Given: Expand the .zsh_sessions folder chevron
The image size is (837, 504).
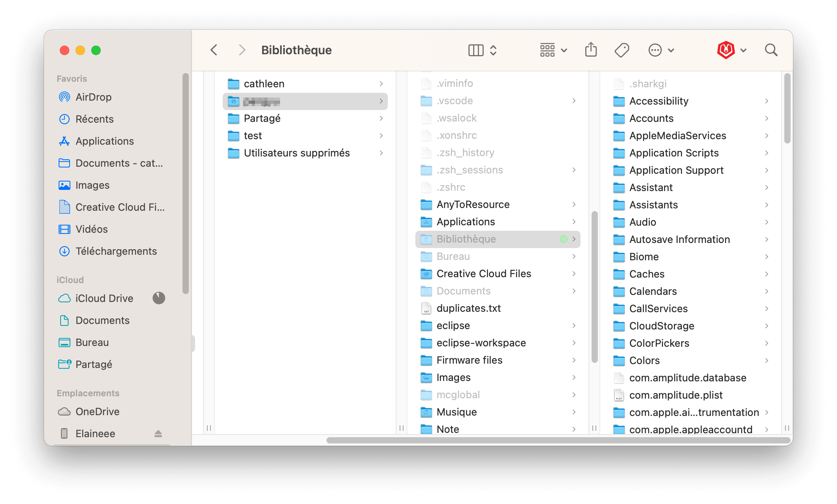Looking at the screenshot, I should (x=574, y=170).
